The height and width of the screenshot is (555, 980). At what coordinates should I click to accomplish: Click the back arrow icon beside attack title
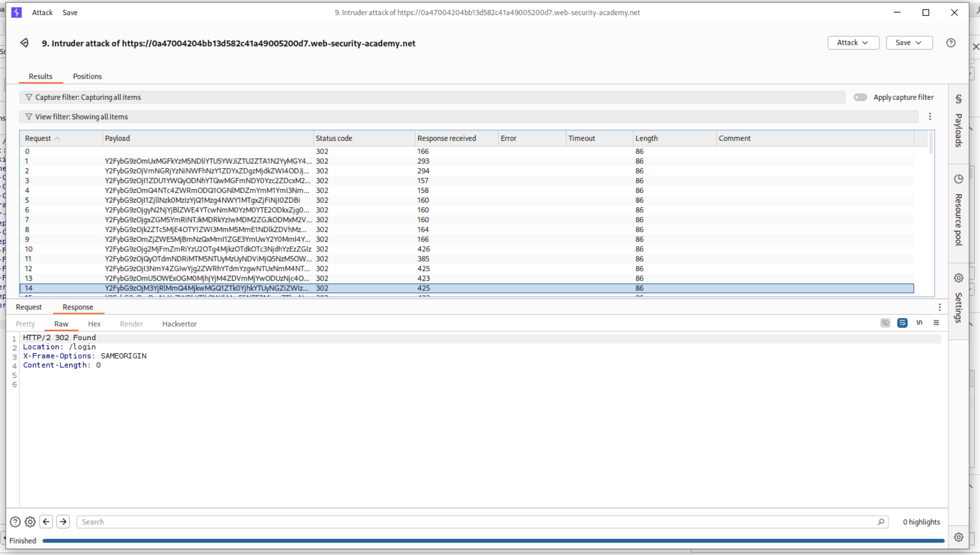(x=24, y=43)
